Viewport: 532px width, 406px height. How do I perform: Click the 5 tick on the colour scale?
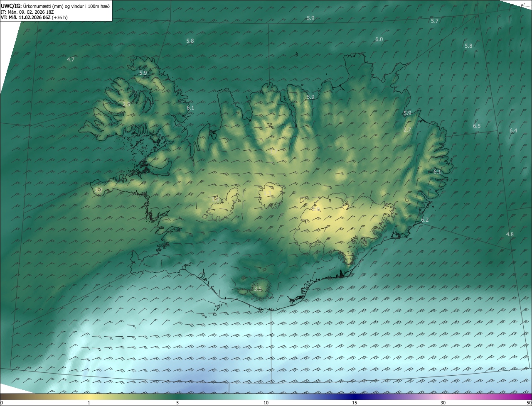(177, 403)
